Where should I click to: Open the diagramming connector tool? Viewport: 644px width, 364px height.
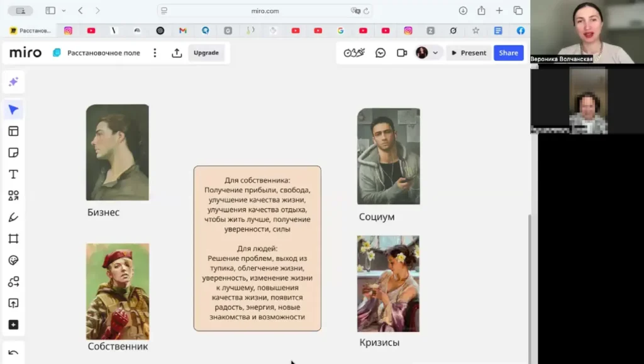tap(13, 282)
